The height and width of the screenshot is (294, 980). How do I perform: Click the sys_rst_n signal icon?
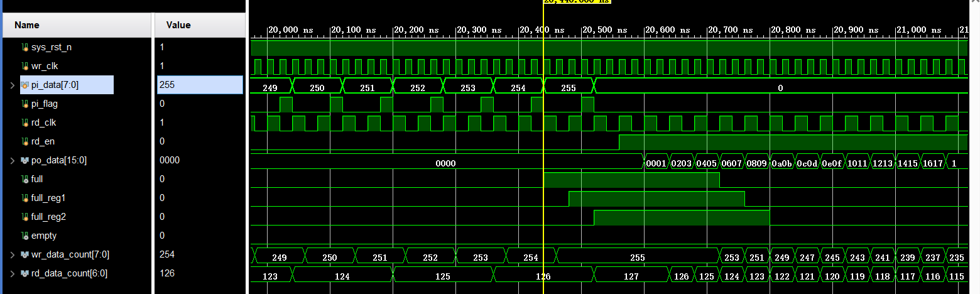(x=25, y=47)
